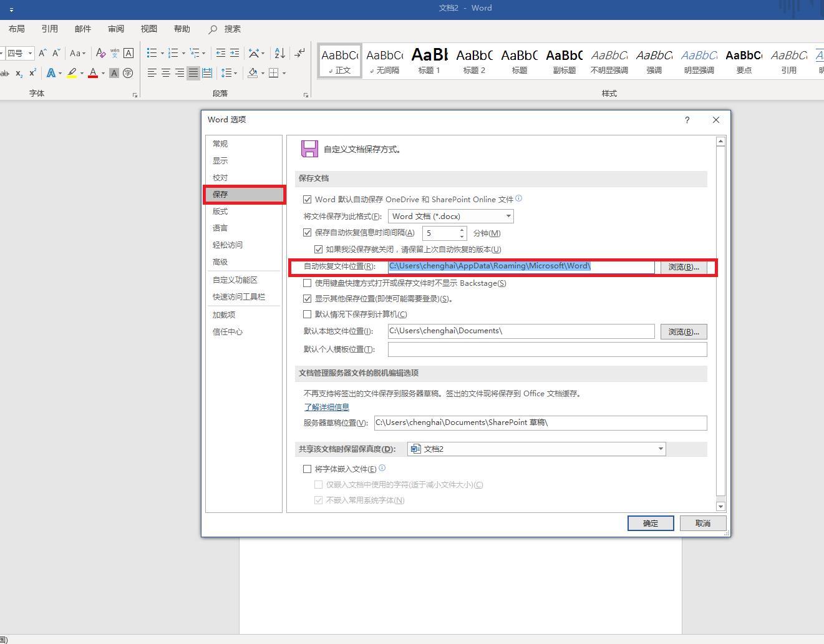Expand the shading color dropdown arrow
The height and width of the screenshot is (644, 824).
coord(263,73)
